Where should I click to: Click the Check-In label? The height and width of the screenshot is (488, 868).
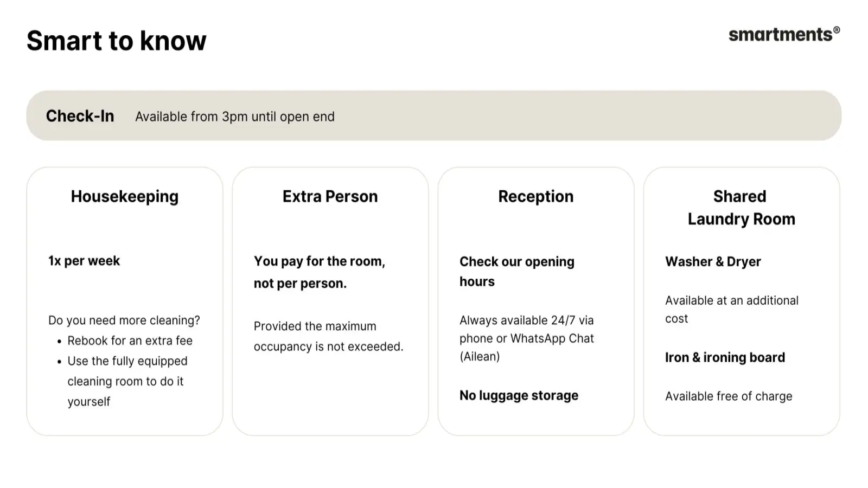click(x=80, y=116)
